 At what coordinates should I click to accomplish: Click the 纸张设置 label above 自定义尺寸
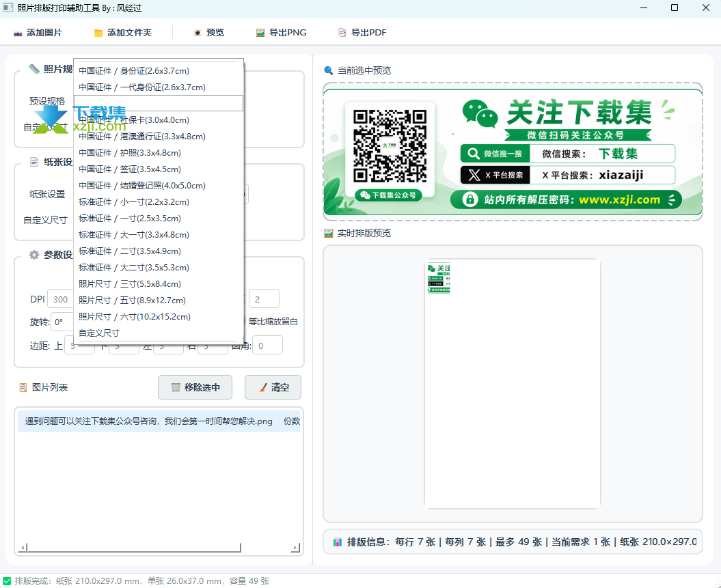pyautogui.click(x=47, y=195)
